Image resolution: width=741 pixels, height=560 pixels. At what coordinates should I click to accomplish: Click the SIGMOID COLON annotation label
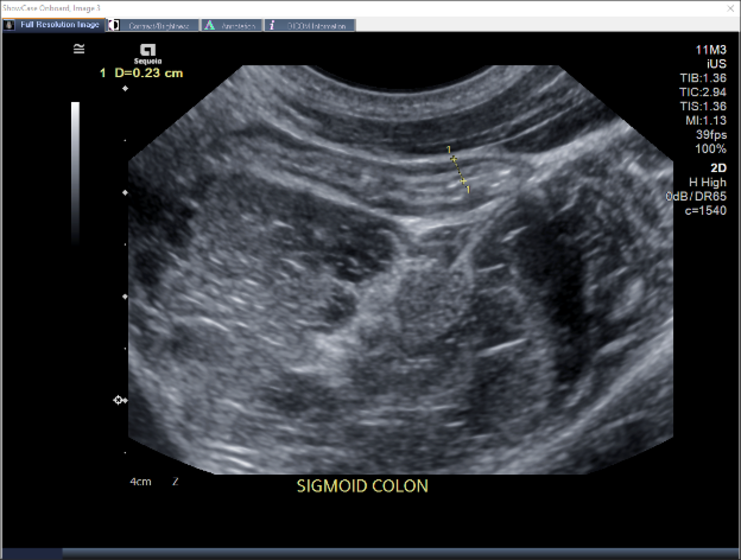(362, 486)
